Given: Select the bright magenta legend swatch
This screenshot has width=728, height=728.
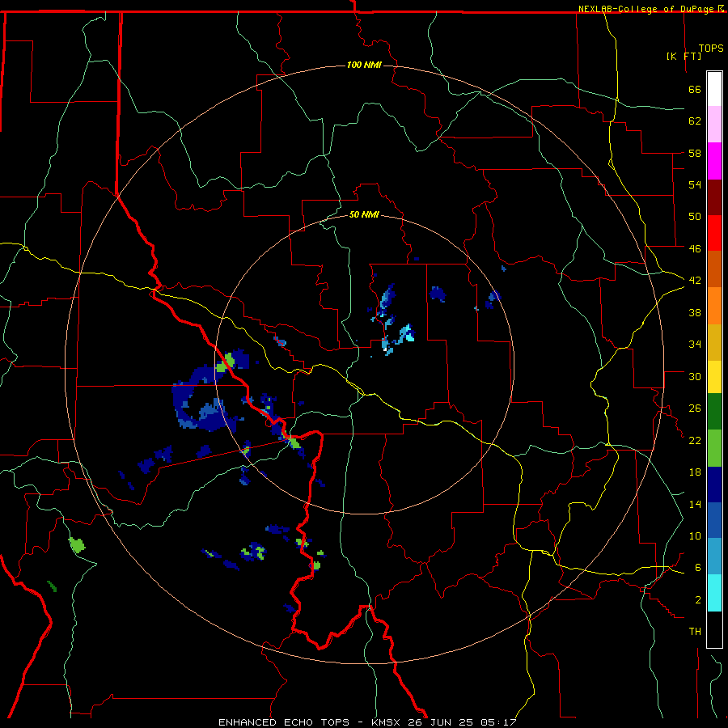Looking at the screenshot, I should tap(714, 161).
